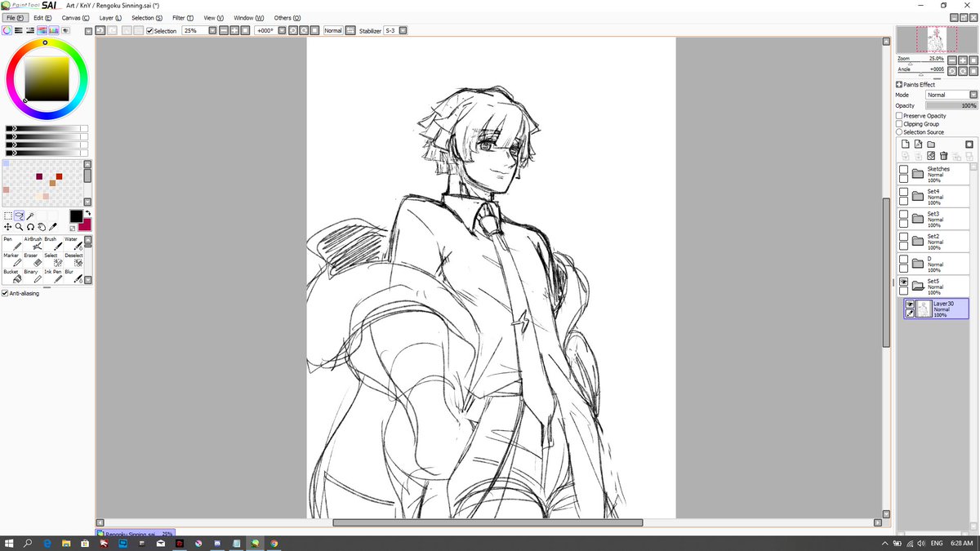Hide the Set5 folder eye icon
The width and height of the screenshot is (980, 551).
pos(903,282)
